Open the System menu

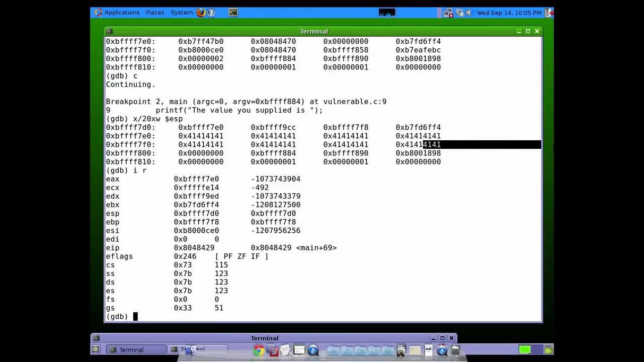pos(181,13)
